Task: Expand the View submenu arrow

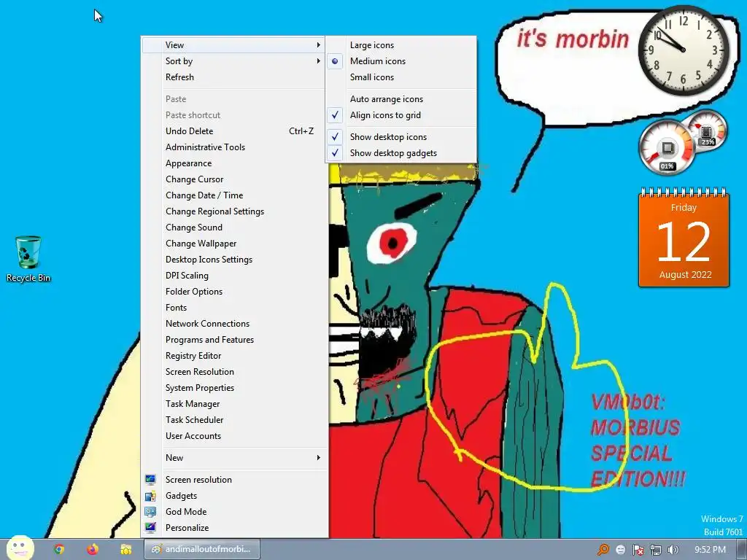Action: coord(318,45)
